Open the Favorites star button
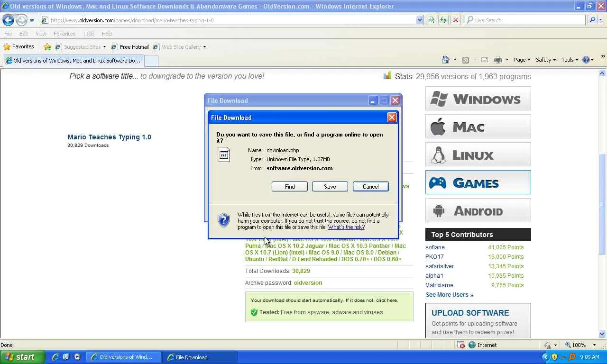607x364 pixels. (18, 46)
